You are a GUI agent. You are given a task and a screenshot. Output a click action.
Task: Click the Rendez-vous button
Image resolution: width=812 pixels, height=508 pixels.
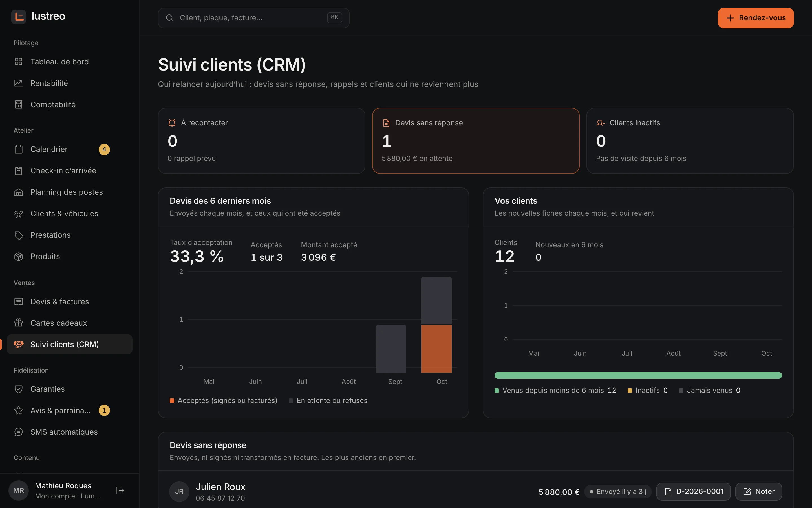pyautogui.click(x=756, y=18)
